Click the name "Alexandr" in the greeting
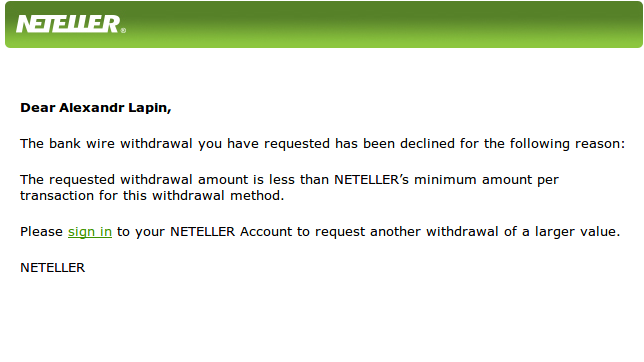The width and height of the screenshot is (644, 362). coord(92,108)
